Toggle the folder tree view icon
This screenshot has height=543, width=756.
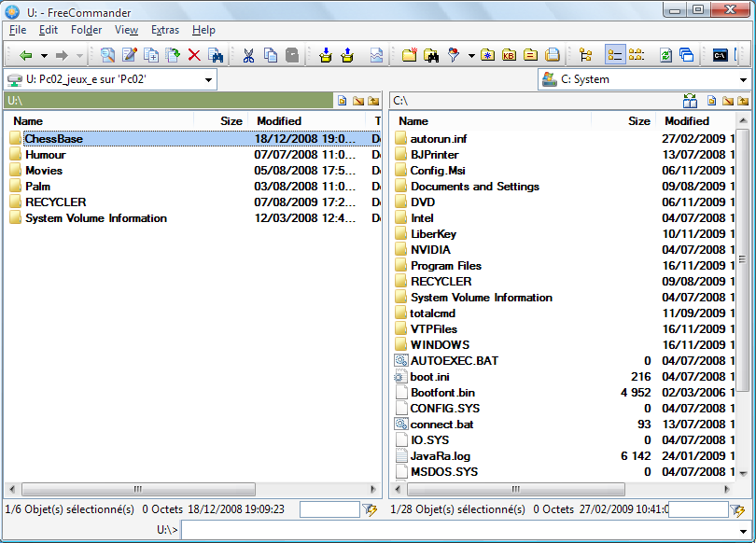coord(586,55)
